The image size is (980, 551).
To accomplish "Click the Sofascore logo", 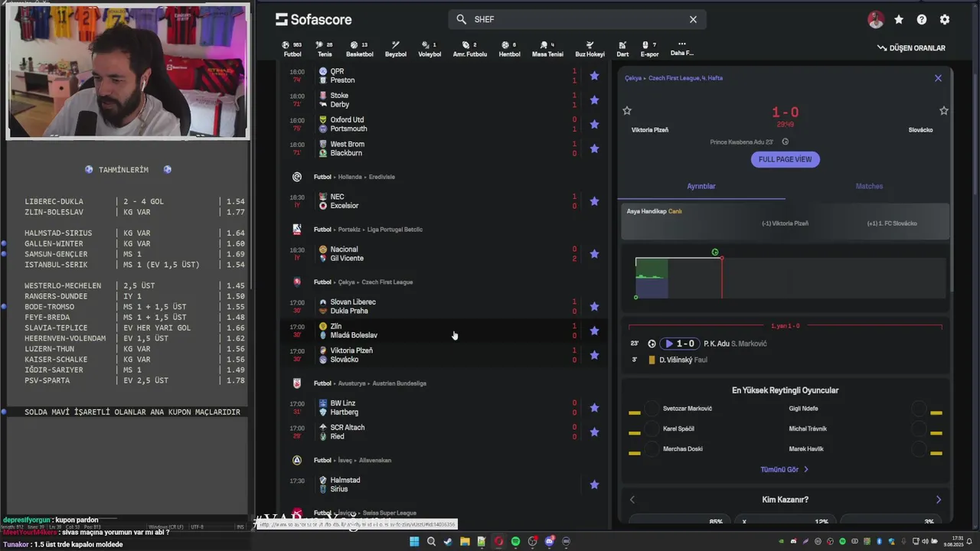I will point(313,19).
